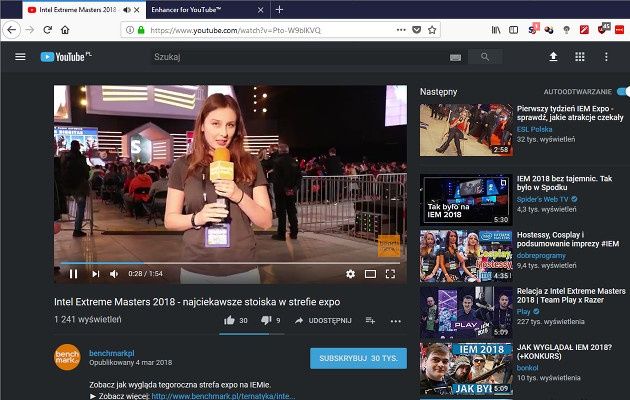
Task: Open YouTube three-dot settings menu
Action: coord(606,57)
